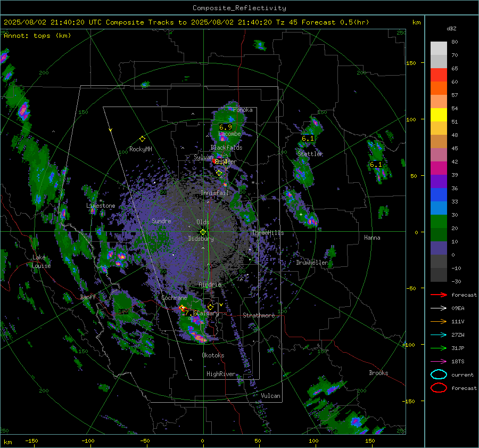Click the red 'forecast' ellipse legend icon
479x448 pixels.
439,388
